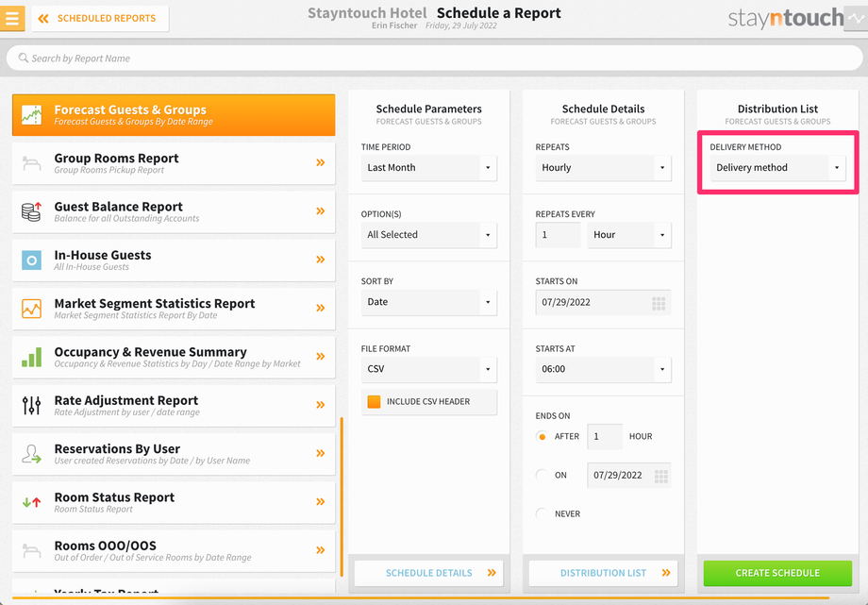Click the Rooms OOO/OOS chevron arrows
Screen dimensions: 868x605
(321, 550)
